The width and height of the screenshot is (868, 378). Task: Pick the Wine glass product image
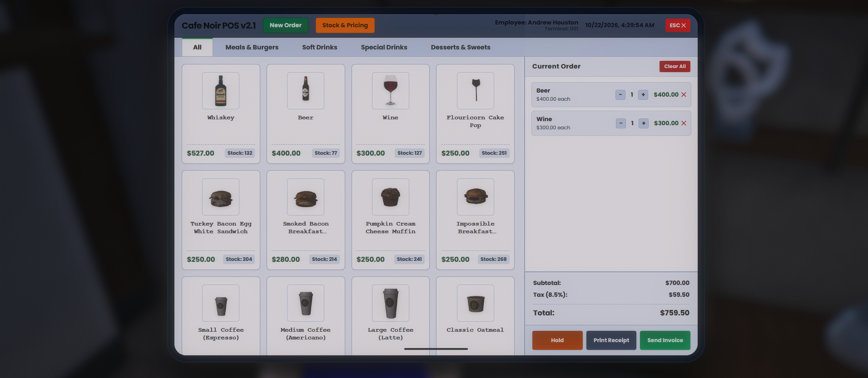(391, 91)
